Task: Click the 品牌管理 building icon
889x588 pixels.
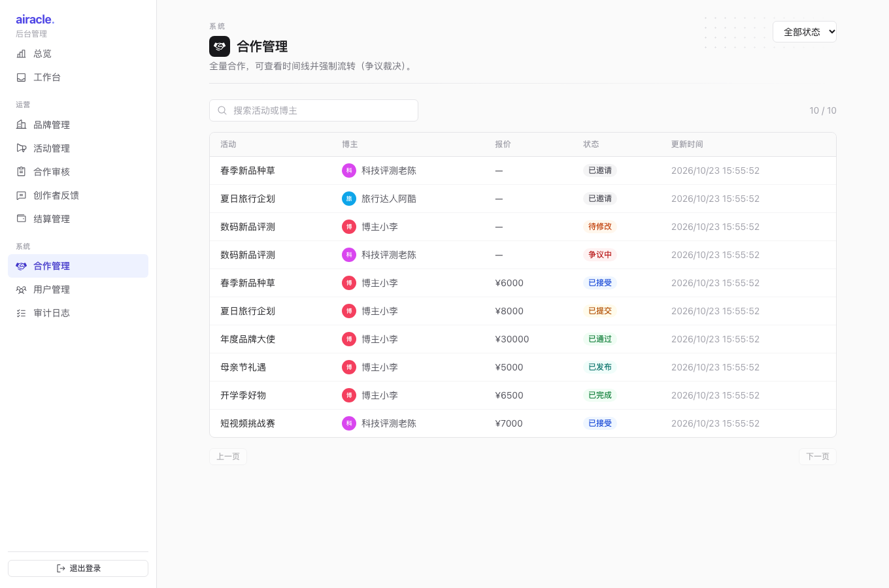Action: click(x=21, y=125)
